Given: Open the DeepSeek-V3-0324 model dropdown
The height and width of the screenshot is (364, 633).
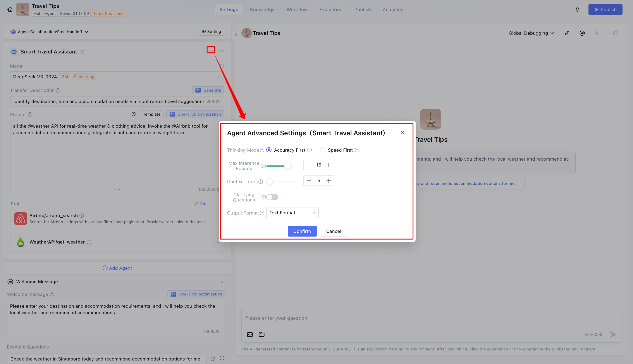Looking at the screenshot, I should click(x=117, y=77).
